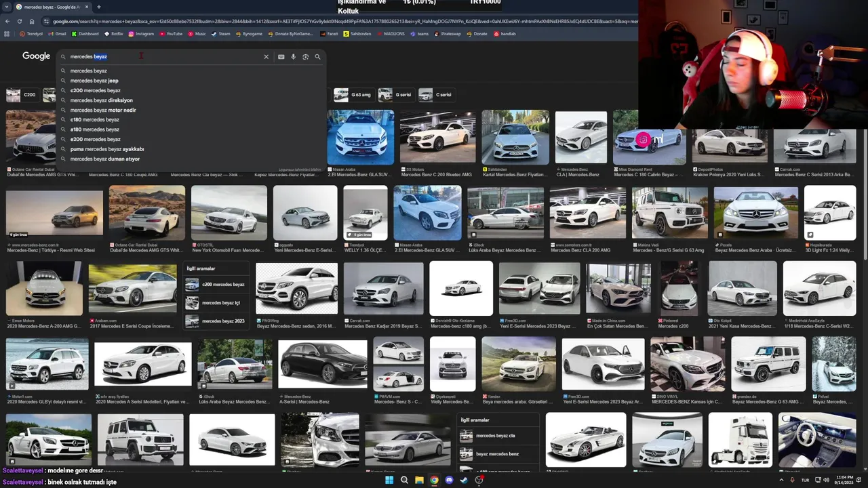Open related search 'c200 mercedes beyaz'

coord(216,285)
